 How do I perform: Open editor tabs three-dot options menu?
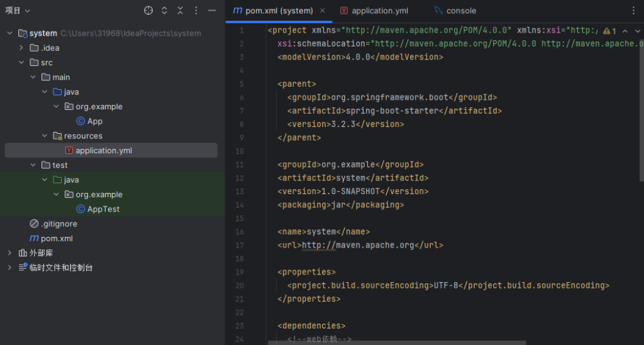click(x=633, y=11)
